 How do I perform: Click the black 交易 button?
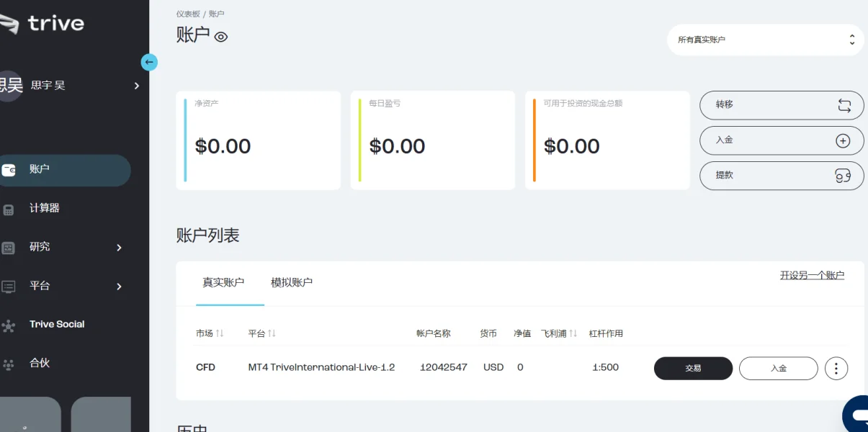pos(693,368)
